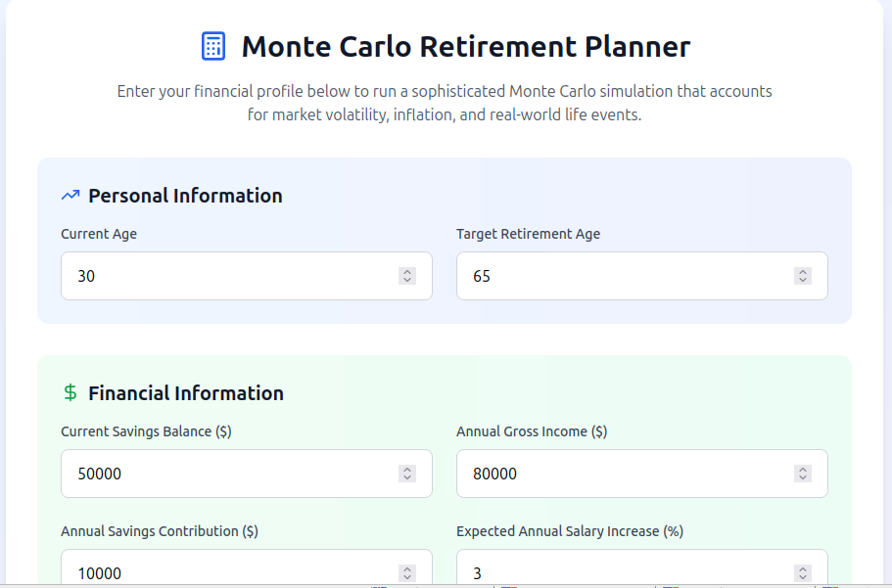The height and width of the screenshot is (588, 892).
Task: Bump up the Expected Annual Salary Increase
Action: coord(803,568)
